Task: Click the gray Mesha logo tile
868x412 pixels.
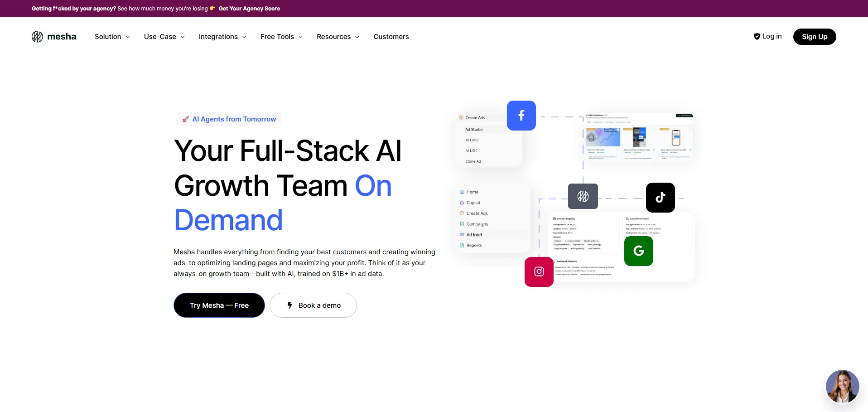Action: coord(583,196)
